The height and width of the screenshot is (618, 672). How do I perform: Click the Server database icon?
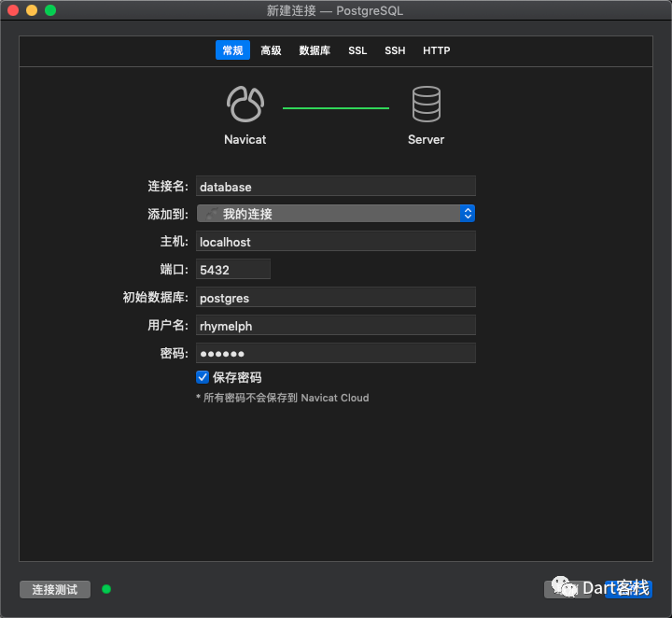pos(426,105)
